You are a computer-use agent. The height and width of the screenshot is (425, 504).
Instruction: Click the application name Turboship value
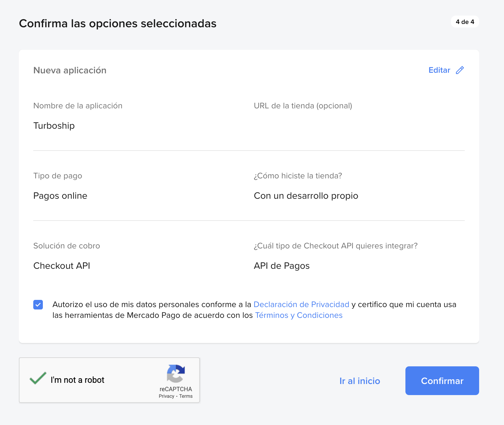click(x=54, y=126)
